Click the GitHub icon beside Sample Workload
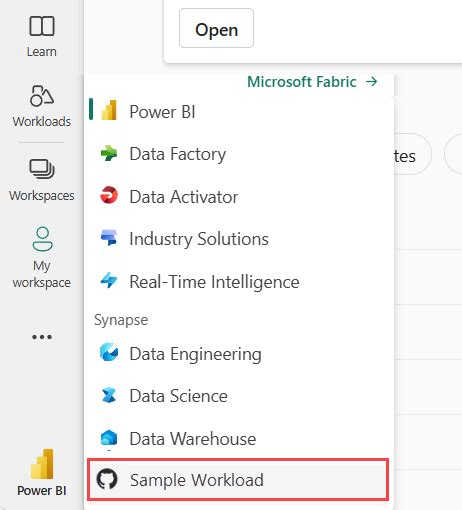462x510 pixels. (107, 479)
